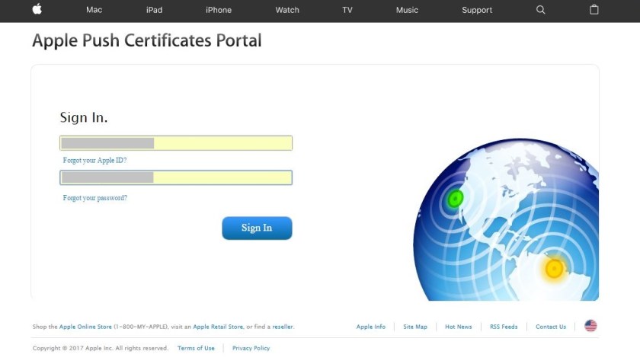Click the blue Sign In button
Screen dimensions: 640x364
(257, 228)
